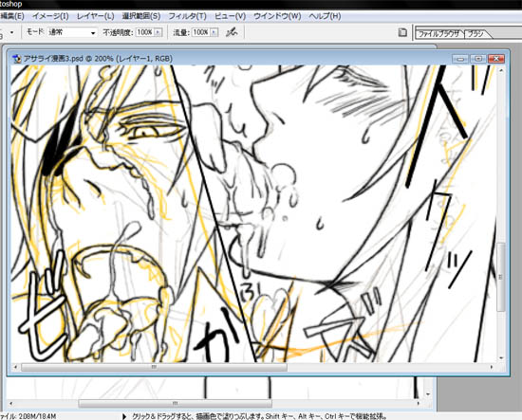The image size is (522, 420).
Task: Click the background window scrollbar right arrow
Action: [419, 403]
